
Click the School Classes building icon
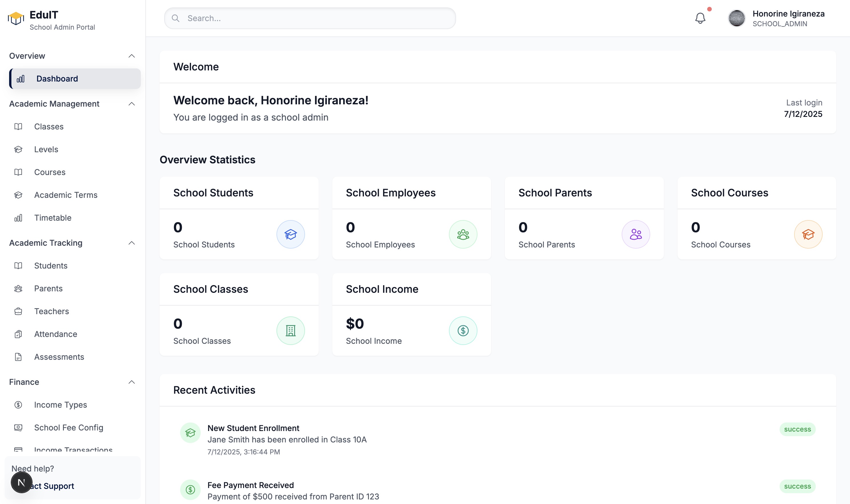coord(290,331)
